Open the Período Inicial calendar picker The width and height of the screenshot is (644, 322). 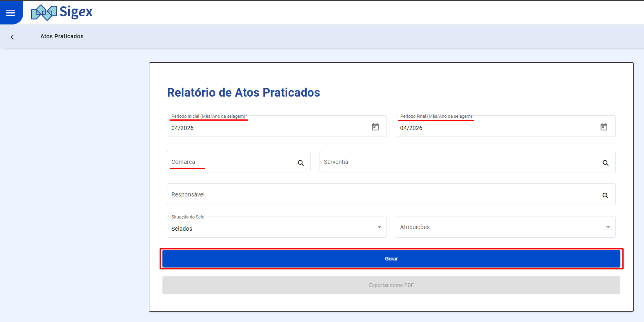pos(375,127)
